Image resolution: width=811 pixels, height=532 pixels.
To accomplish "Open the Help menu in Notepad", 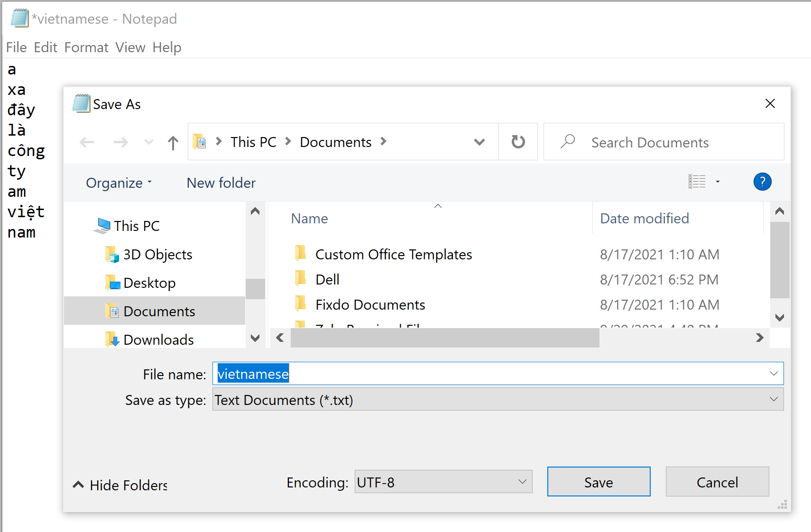I will [167, 47].
